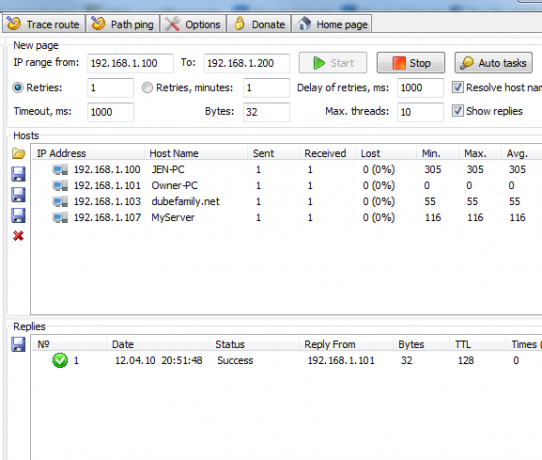Toggle the Resolve host names checkbox

tap(458, 87)
